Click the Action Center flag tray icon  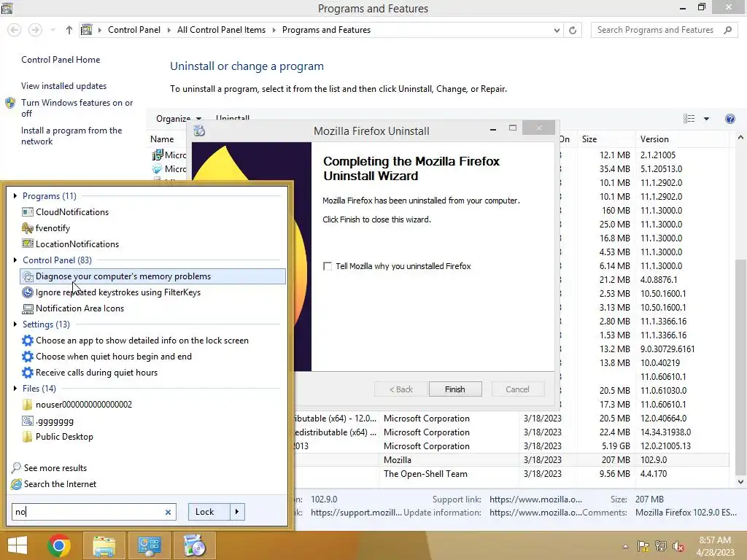point(643,546)
